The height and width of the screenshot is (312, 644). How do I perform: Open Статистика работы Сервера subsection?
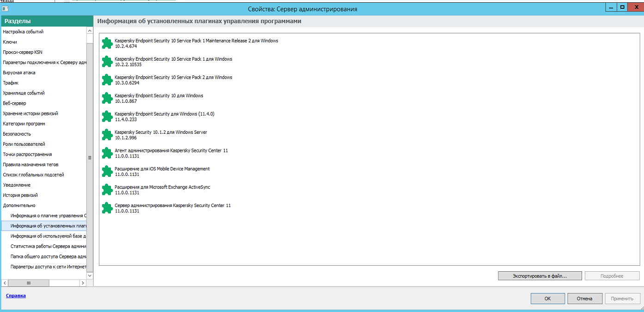tap(48, 246)
